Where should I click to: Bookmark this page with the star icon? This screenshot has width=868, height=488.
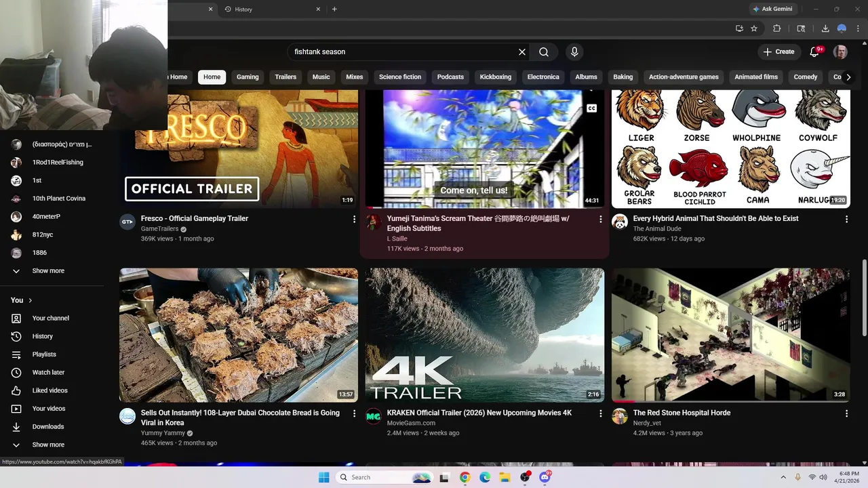point(754,28)
